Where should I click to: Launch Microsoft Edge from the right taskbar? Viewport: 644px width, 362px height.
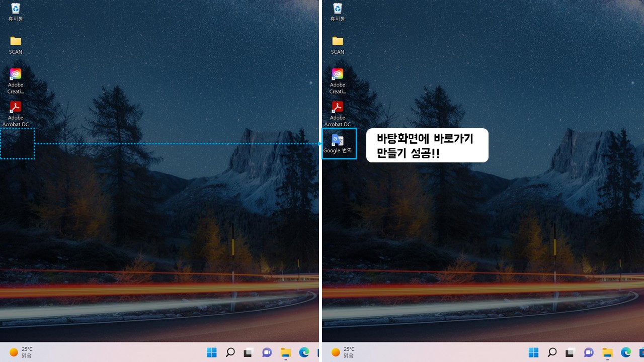(626, 352)
